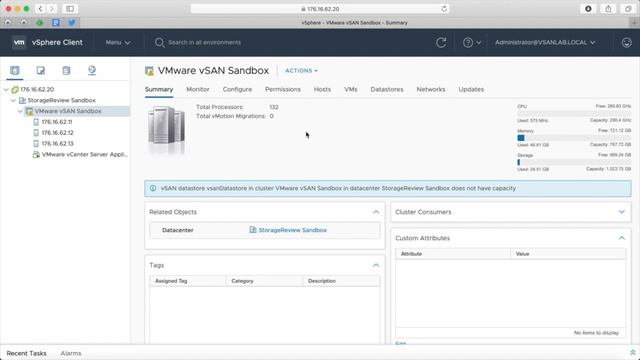640x360 pixels.
Task: Open the Alarms tab
Action: (x=71, y=353)
